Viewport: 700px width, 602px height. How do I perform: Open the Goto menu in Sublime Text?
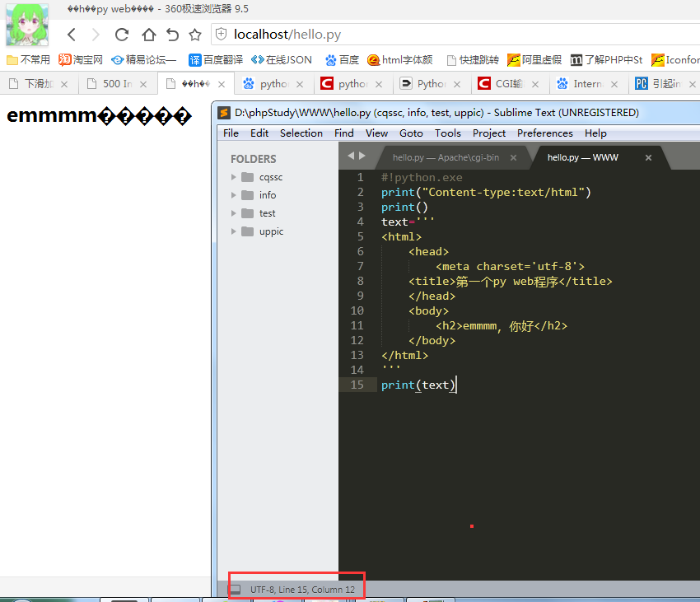(x=411, y=133)
